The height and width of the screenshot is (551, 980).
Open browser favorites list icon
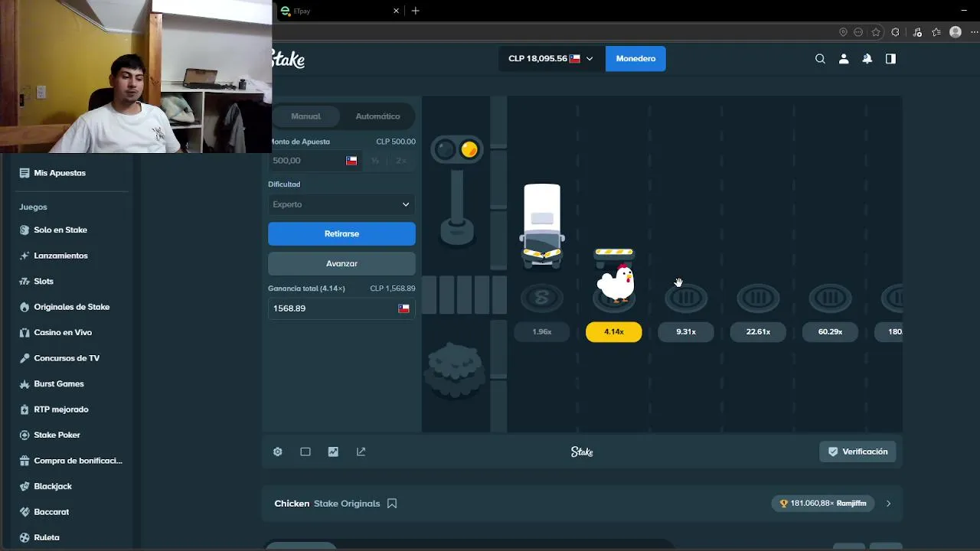coord(936,32)
